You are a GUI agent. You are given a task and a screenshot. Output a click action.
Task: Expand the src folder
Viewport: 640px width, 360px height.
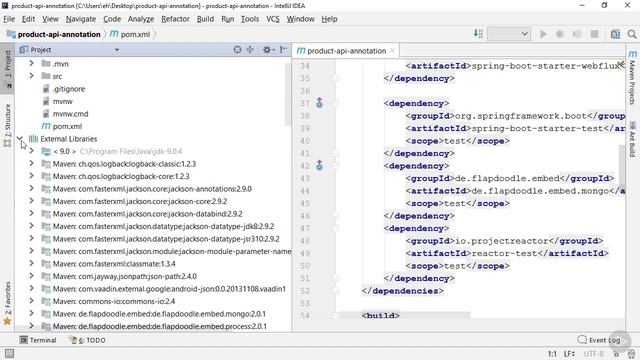[31, 76]
